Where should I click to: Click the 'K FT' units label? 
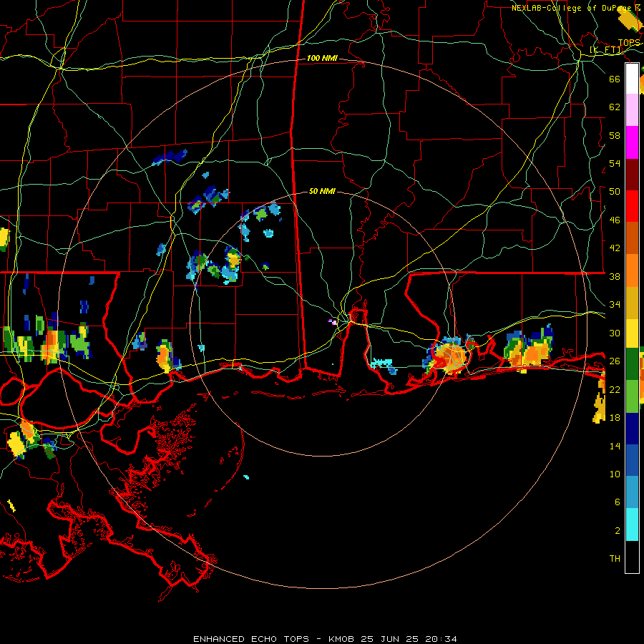tap(606, 50)
